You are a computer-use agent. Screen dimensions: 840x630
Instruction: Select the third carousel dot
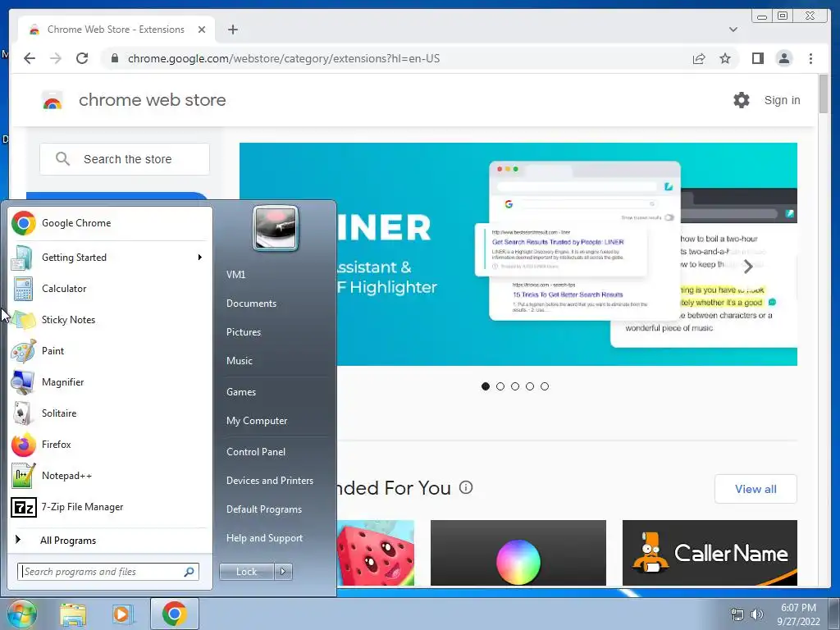515,386
